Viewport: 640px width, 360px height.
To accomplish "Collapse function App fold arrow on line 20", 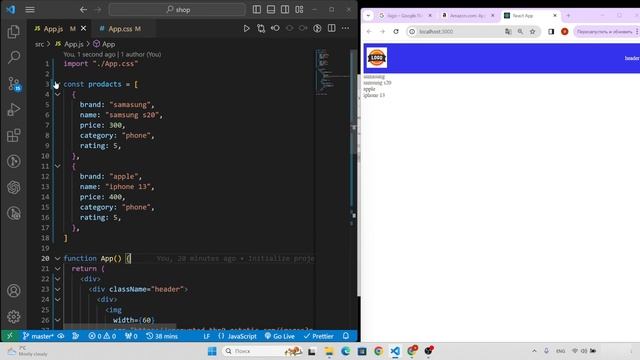I will click(x=58, y=258).
